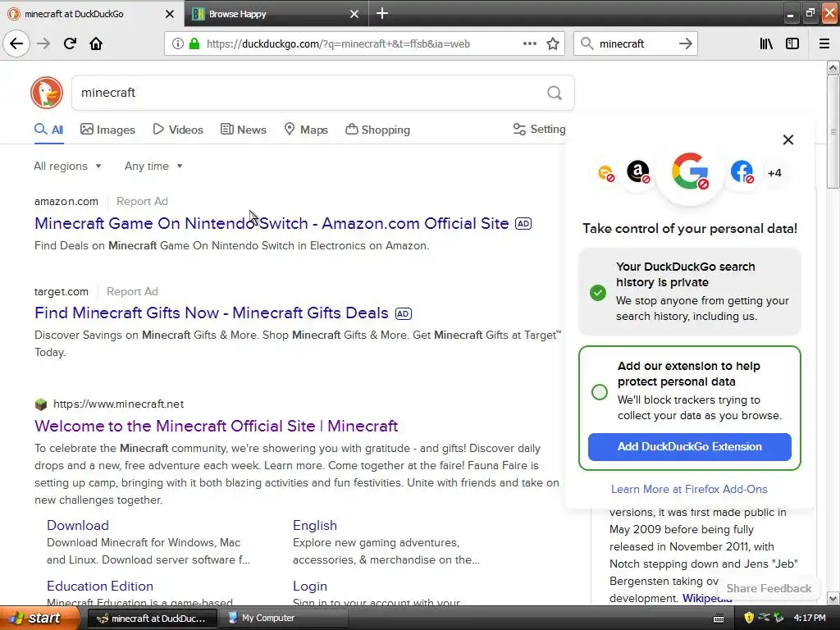Focus the Firefox toolbar search box
Screen dimensions: 840x630
[635, 44]
